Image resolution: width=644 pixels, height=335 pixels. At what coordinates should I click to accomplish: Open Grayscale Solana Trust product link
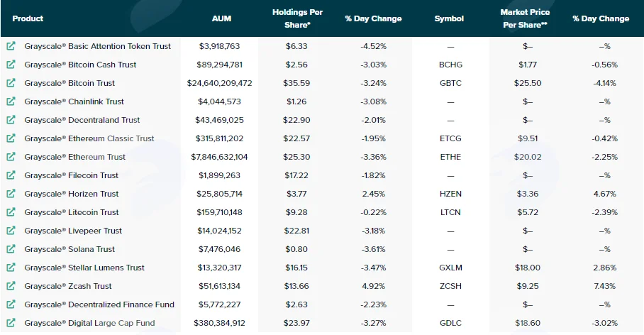tap(70, 249)
